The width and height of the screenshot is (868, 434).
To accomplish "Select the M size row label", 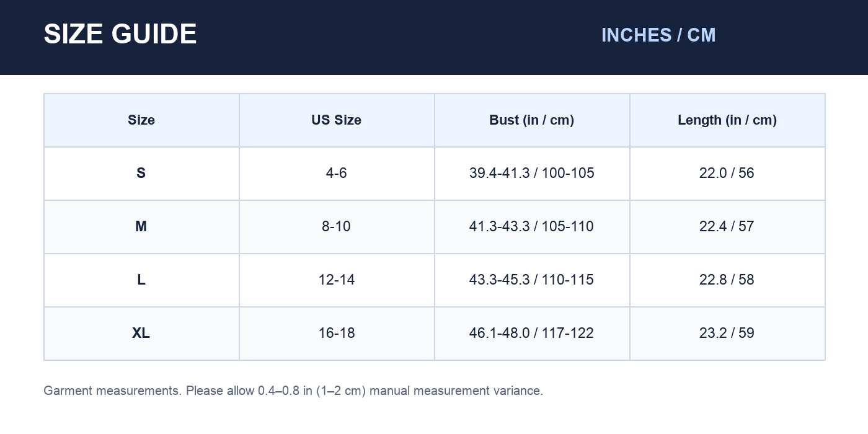I will pyautogui.click(x=141, y=226).
